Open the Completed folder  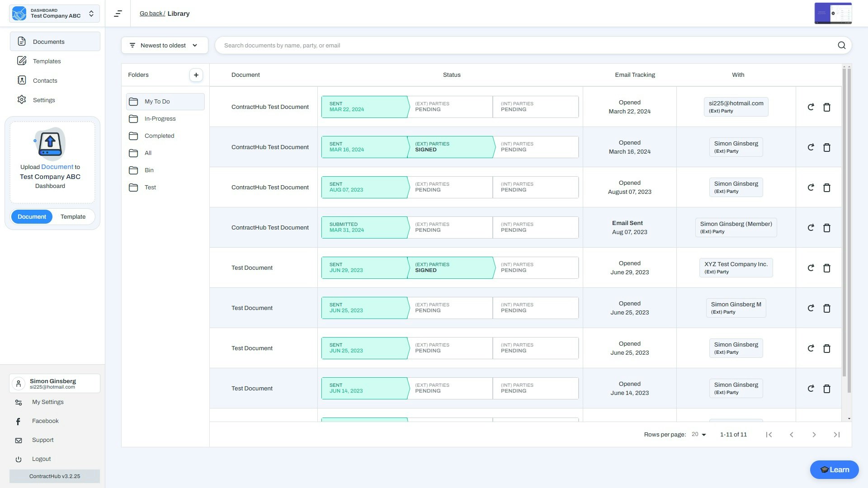159,136
